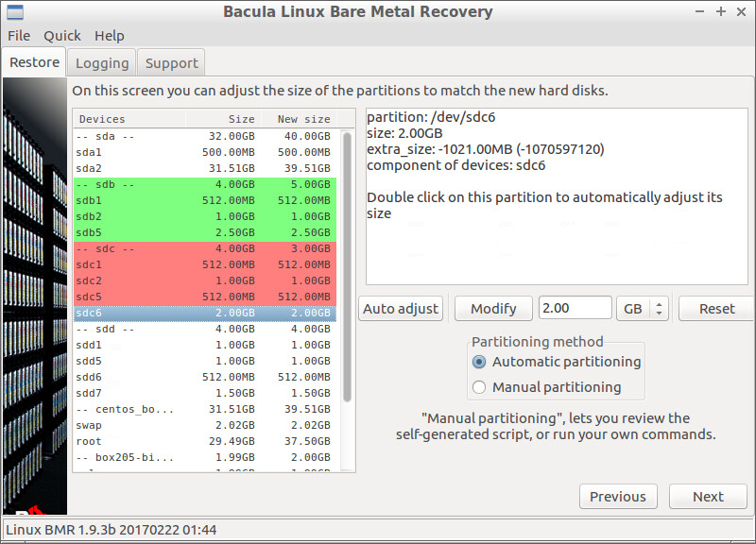Image resolution: width=756 pixels, height=544 pixels.
Task: Close the Bacula recovery window
Action: click(x=742, y=11)
